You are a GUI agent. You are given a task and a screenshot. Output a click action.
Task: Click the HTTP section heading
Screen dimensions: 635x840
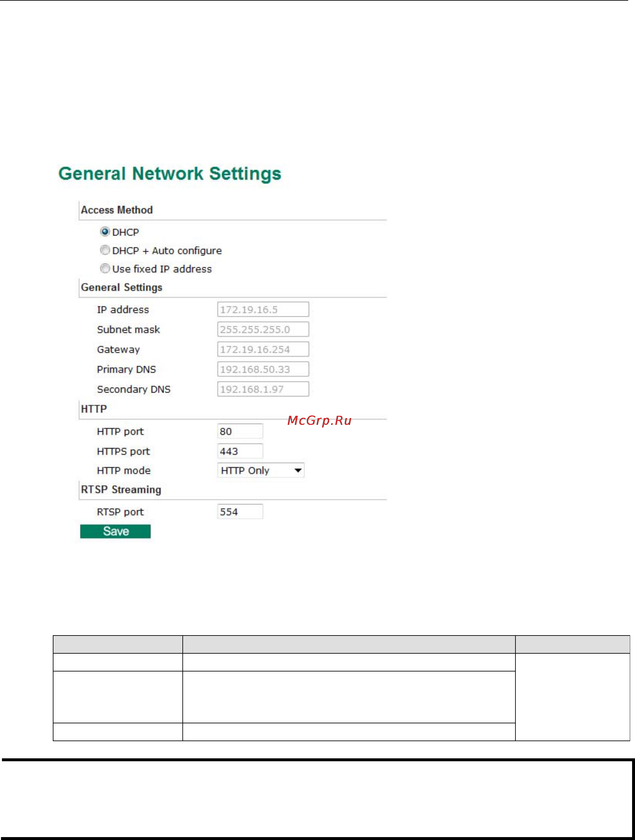pyautogui.click(x=94, y=409)
